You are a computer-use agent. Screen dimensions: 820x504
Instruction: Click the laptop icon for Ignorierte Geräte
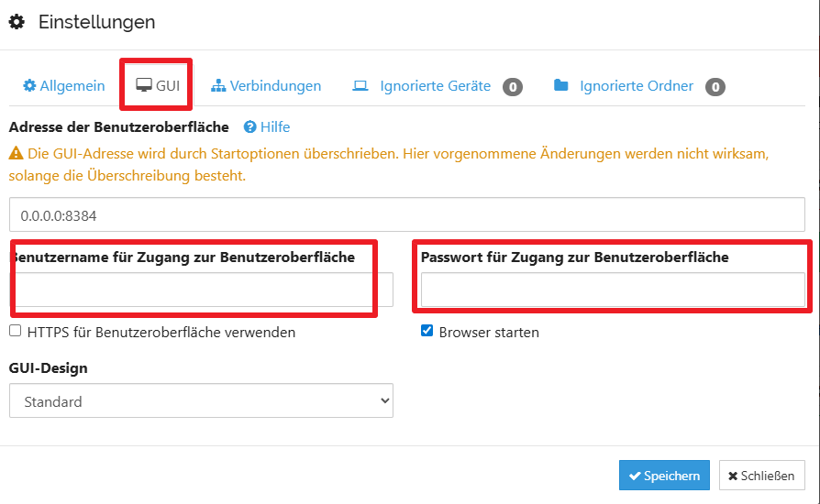(x=360, y=86)
